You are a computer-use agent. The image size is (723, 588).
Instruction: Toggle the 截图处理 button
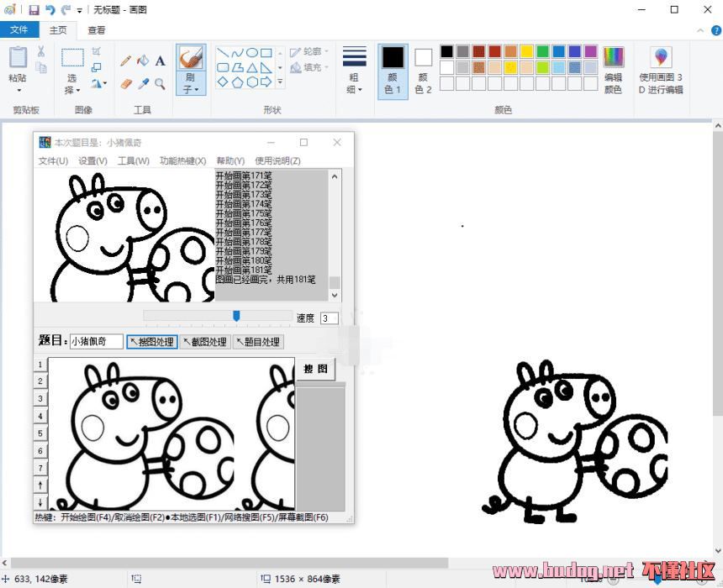[204, 342]
